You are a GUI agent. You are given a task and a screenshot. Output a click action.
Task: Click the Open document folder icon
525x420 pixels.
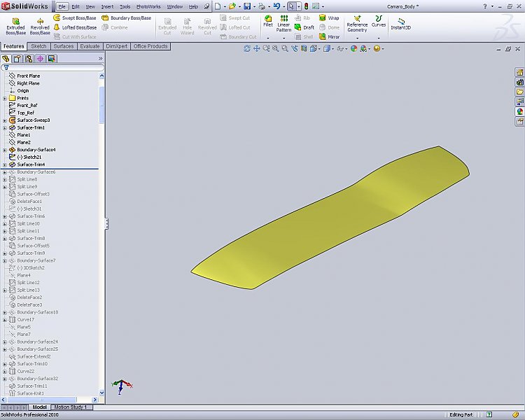[x=232, y=6]
